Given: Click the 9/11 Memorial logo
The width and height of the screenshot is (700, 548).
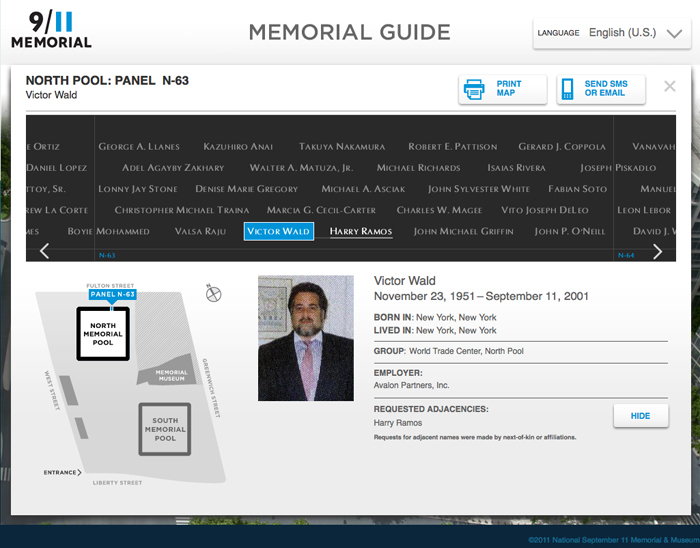Looking at the screenshot, I should pyautogui.click(x=51, y=29).
